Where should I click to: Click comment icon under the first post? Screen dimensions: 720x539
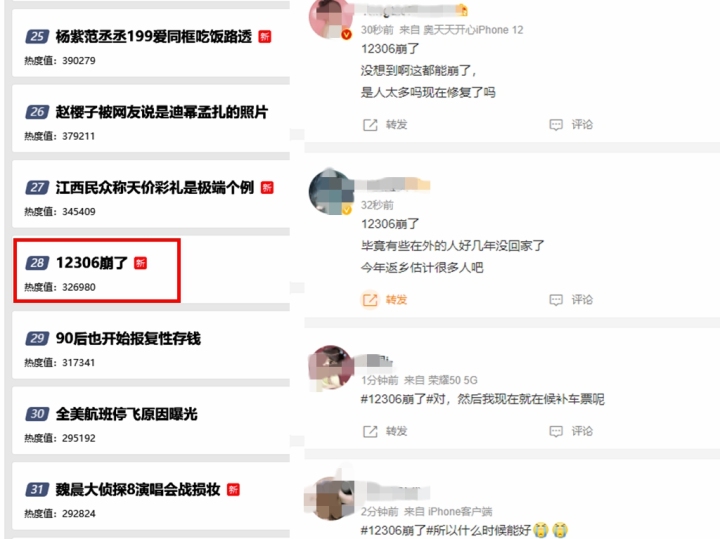point(556,125)
